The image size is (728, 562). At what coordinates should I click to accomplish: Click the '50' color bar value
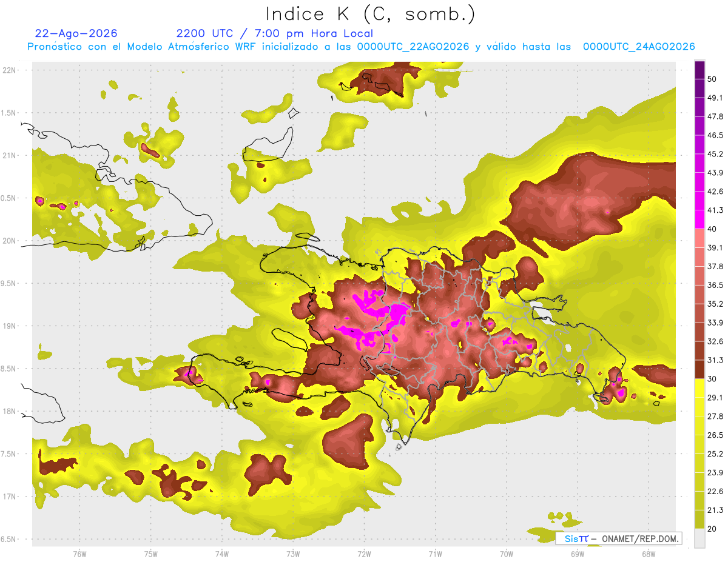[712, 79]
